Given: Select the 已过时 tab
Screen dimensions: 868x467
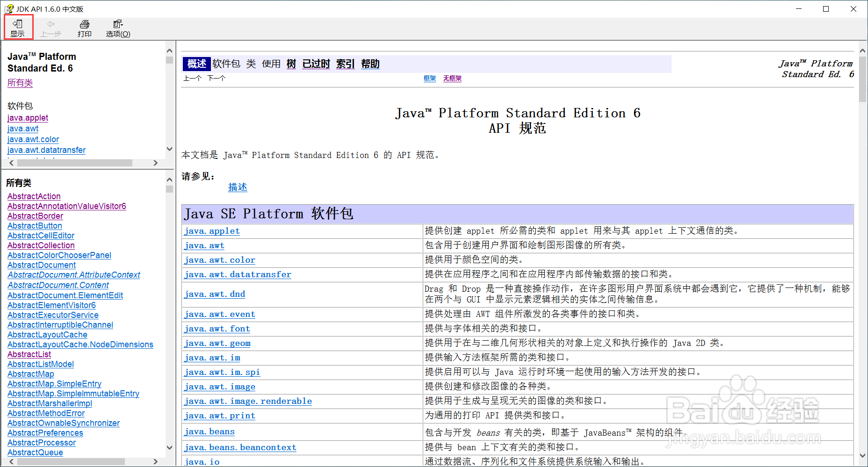Looking at the screenshot, I should coord(316,64).
